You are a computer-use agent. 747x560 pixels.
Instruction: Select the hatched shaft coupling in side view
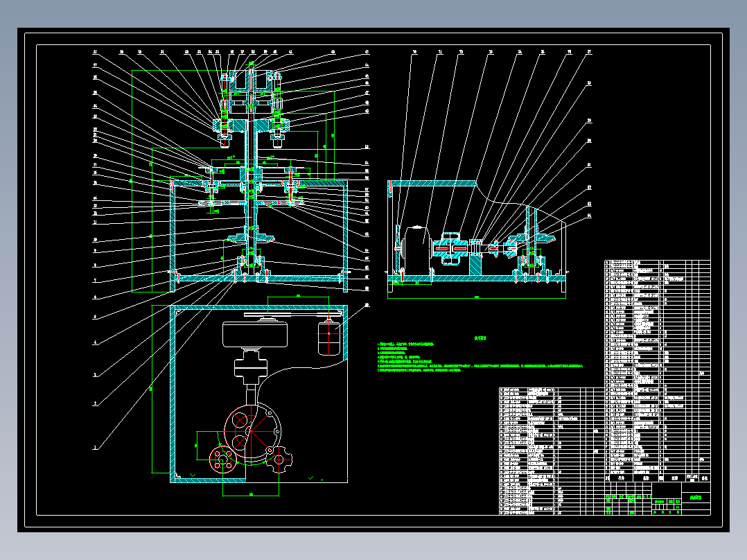point(452,248)
